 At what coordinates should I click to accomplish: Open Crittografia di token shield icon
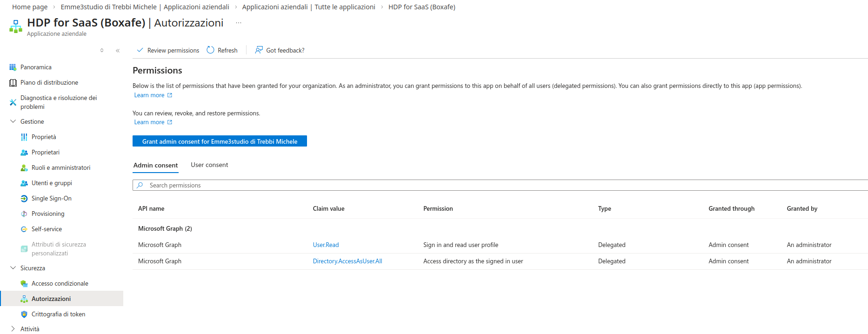click(24, 314)
